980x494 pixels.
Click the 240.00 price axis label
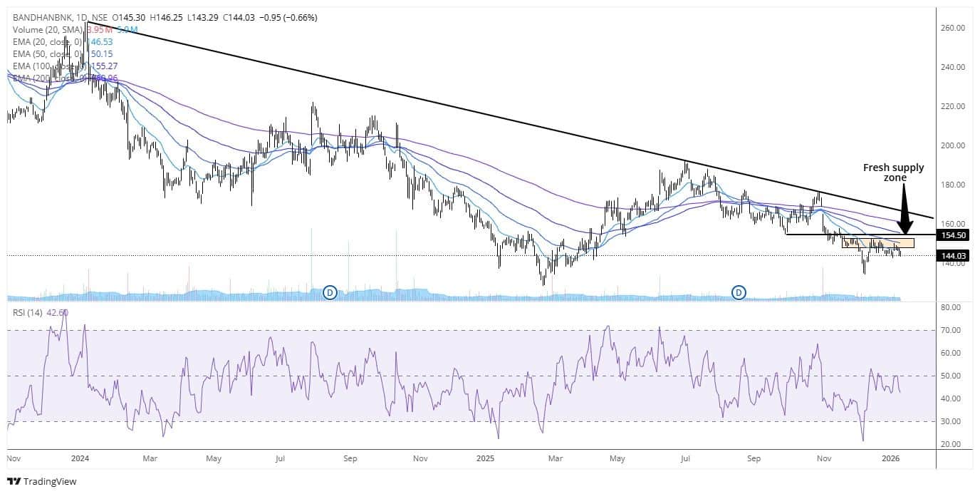coord(952,67)
